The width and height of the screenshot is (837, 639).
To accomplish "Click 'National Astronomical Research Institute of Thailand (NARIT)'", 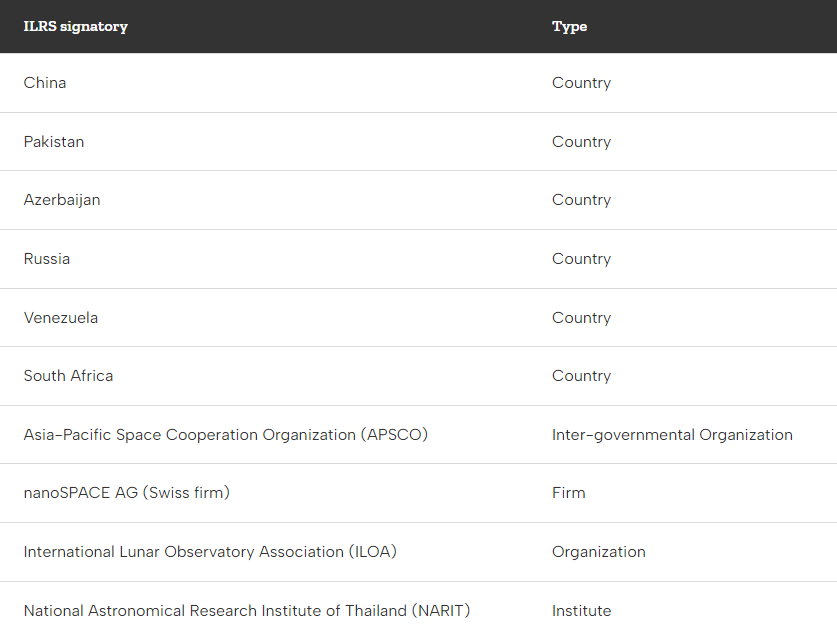I will [247, 610].
